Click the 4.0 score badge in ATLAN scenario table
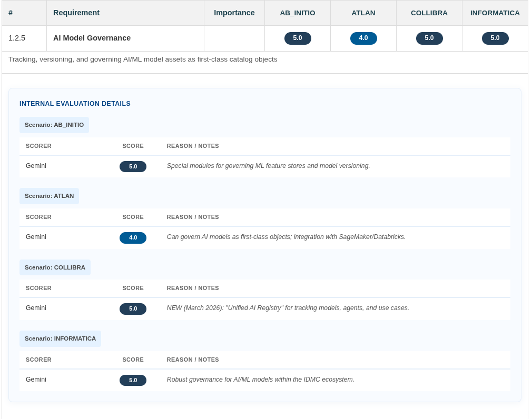Image resolution: width=532 pixels, height=419 pixels. click(133, 237)
